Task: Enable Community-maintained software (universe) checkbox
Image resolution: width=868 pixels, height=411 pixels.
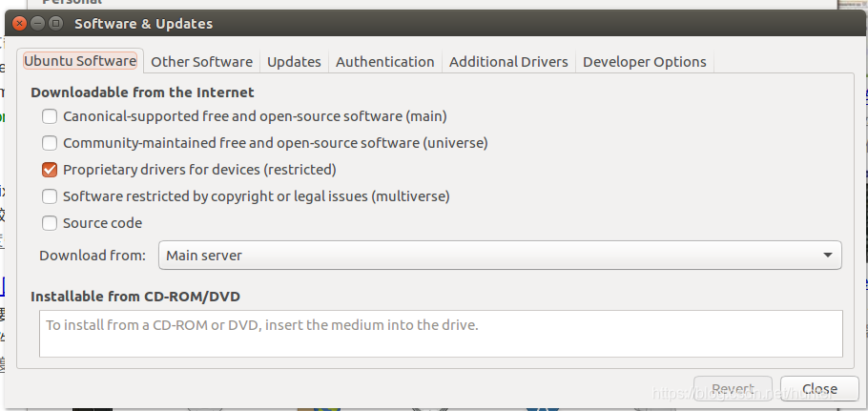Action: tap(50, 143)
